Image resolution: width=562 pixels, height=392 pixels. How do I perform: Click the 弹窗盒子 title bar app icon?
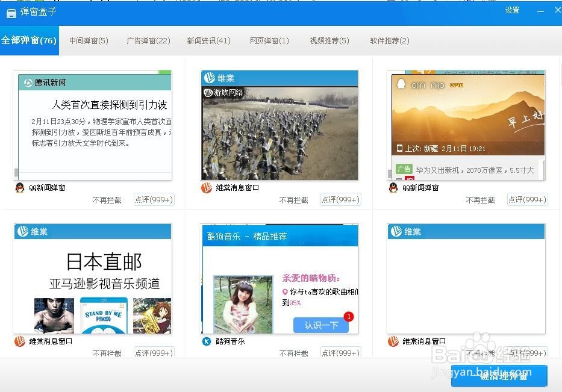coord(11,13)
